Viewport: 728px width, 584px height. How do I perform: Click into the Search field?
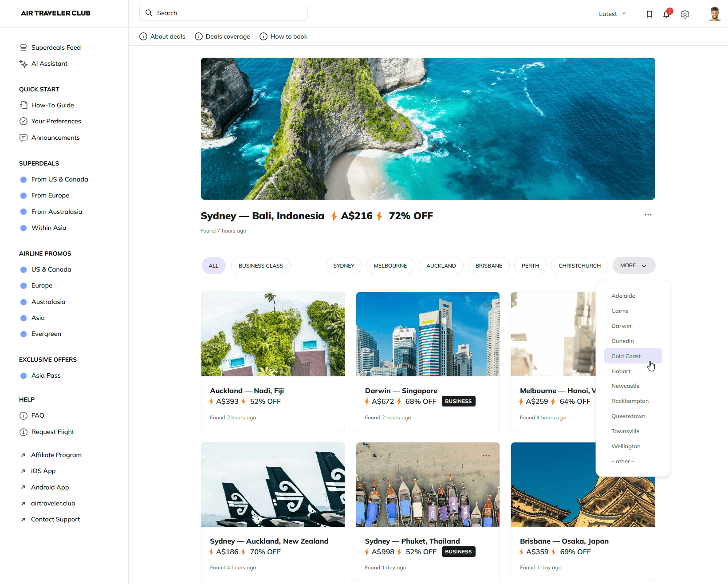click(x=224, y=13)
